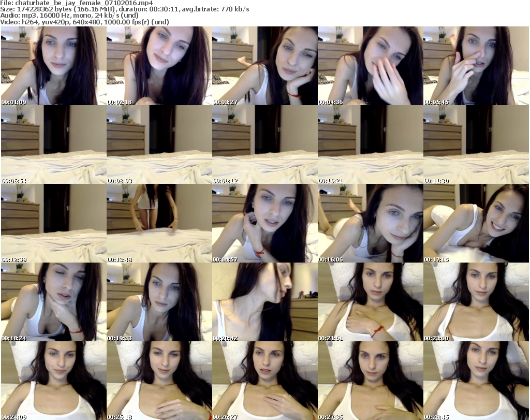Open the frame timestamped 00:11:30

(x=476, y=144)
